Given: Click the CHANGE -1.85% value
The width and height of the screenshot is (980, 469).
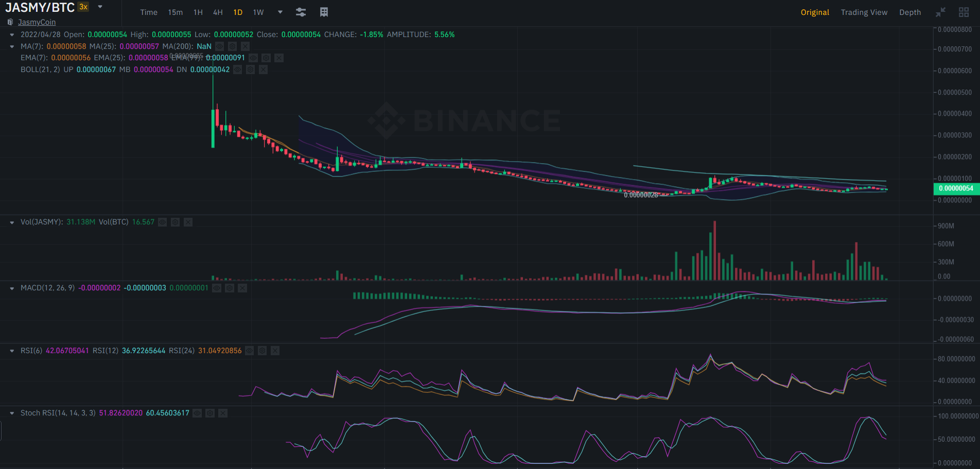Looking at the screenshot, I should coord(371,34).
